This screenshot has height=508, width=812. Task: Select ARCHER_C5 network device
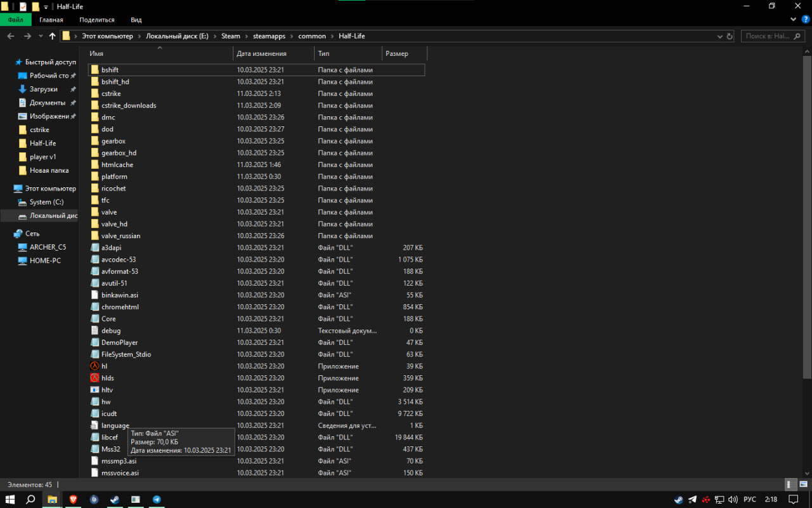(x=48, y=247)
